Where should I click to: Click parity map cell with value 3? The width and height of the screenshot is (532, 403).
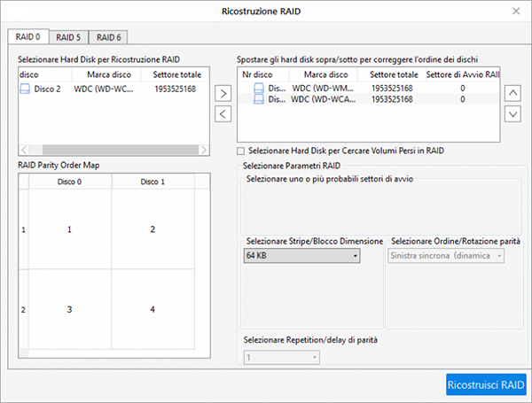70,309
